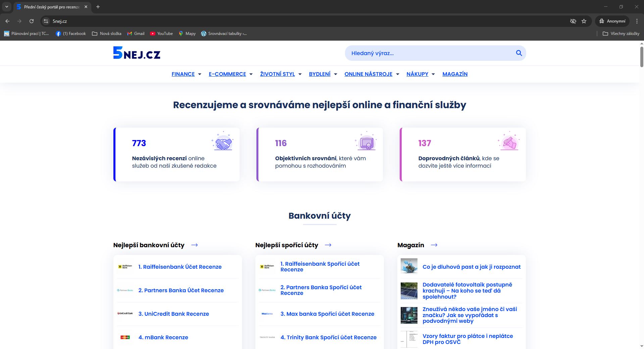Expand the NÁKUPY menu arrow
The image size is (644, 349).
click(433, 74)
